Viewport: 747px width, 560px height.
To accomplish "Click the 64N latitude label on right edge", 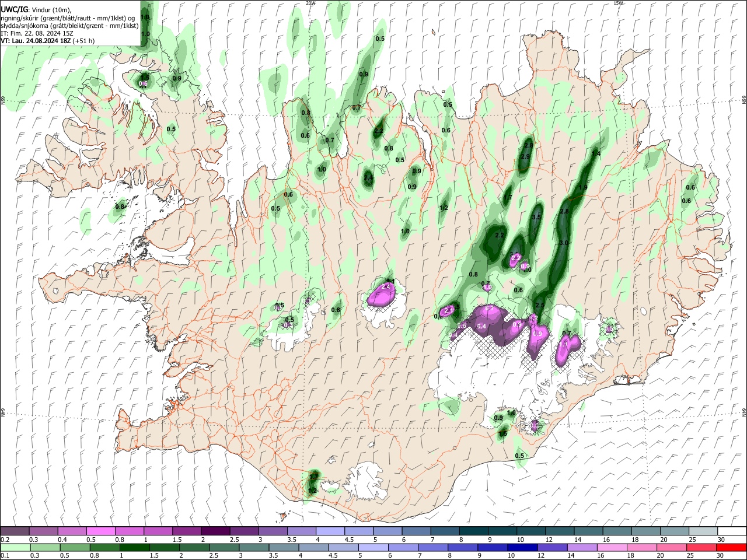I will point(744,412).
